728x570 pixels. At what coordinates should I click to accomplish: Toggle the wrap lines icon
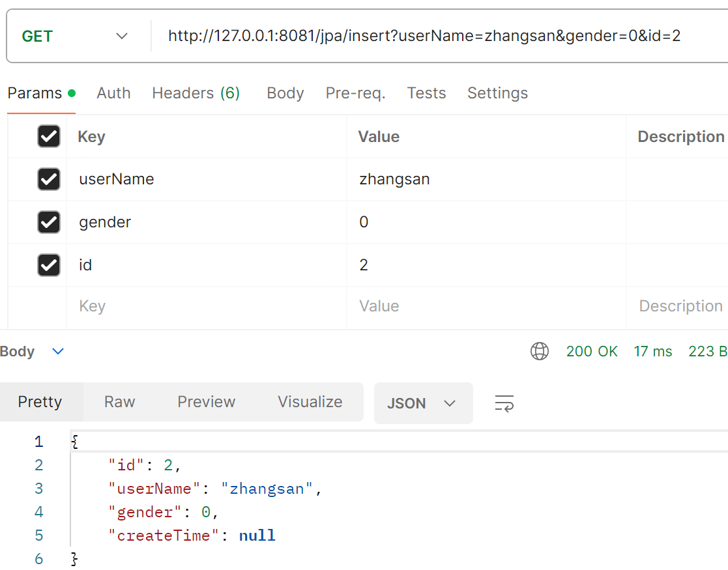[504, 403]
